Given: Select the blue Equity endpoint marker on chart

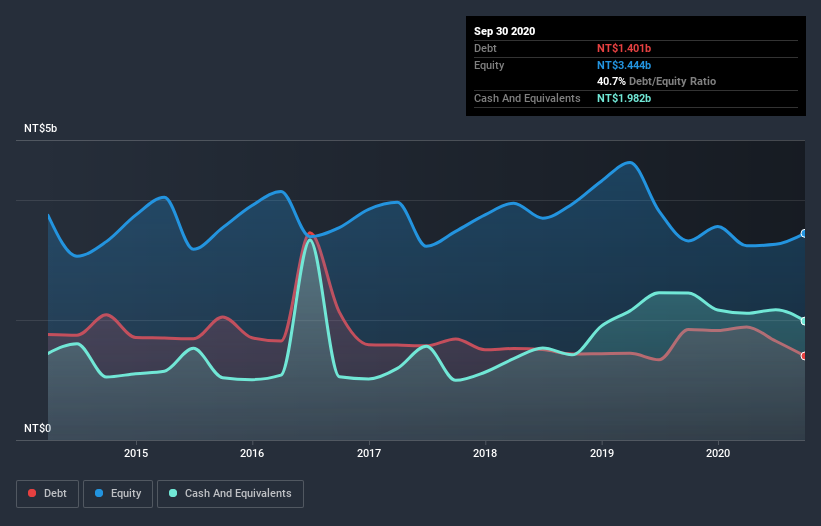Looking at the screenshot, I should coord(804,233).
